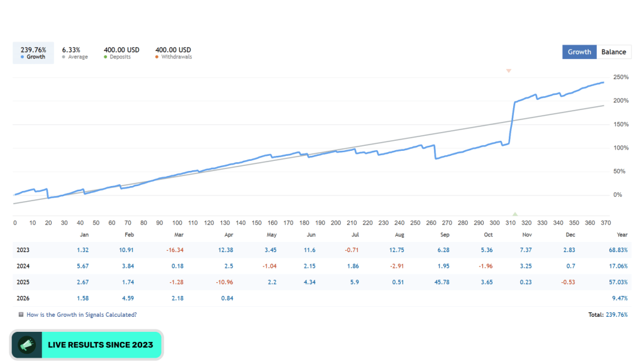Switch chart to Balance view

(614, 52)
